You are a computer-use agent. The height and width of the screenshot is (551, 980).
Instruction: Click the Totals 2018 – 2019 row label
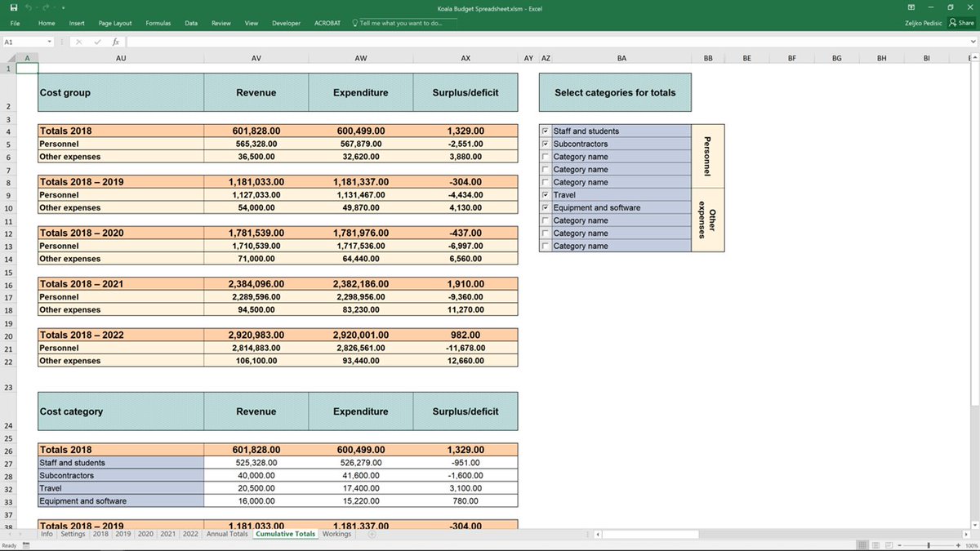click(80, 181)
